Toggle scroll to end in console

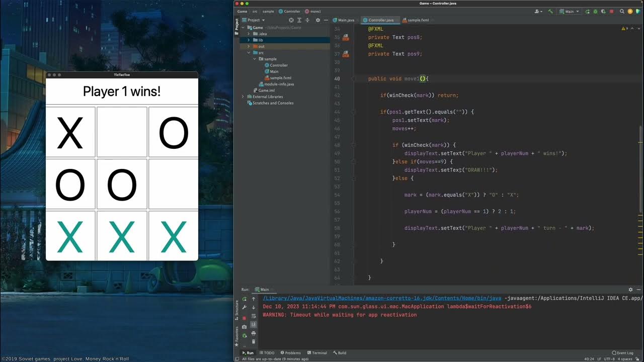tap(254, 324)
